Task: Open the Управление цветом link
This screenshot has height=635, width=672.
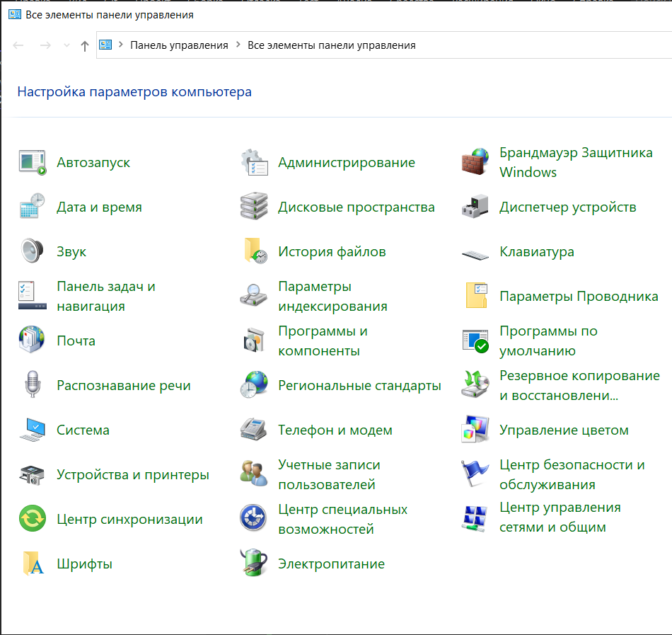Action: coord(564,430)
